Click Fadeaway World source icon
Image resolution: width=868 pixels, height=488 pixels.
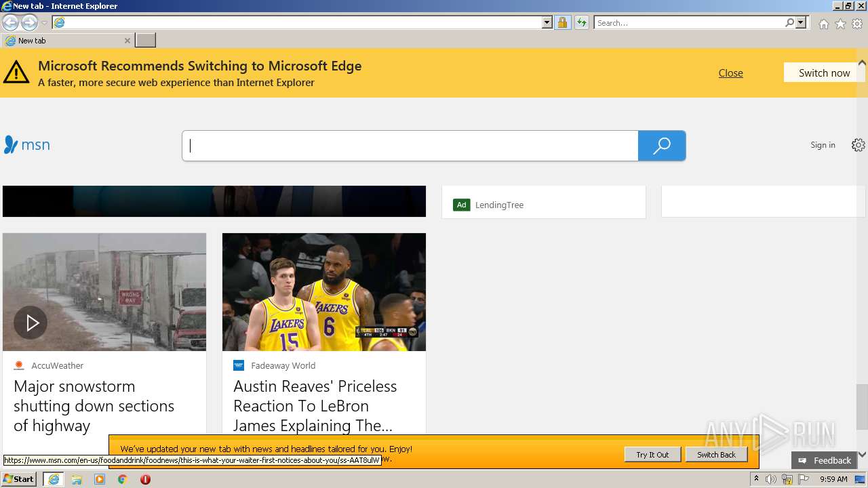pyautogui.click(x=239, y=365)
